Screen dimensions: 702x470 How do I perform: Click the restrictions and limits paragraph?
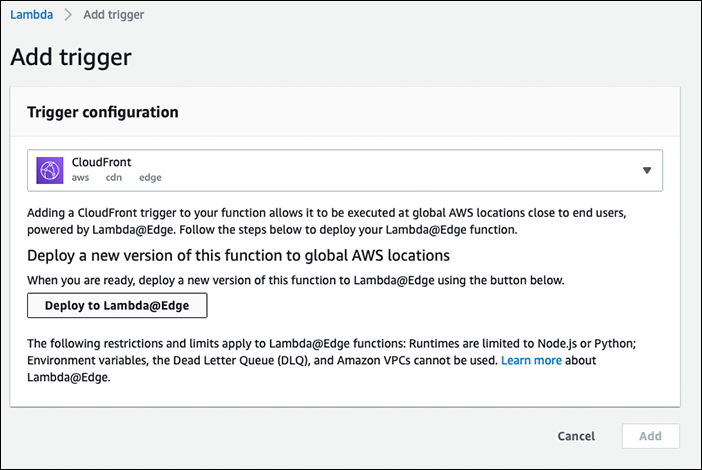(x=331, y=360)
